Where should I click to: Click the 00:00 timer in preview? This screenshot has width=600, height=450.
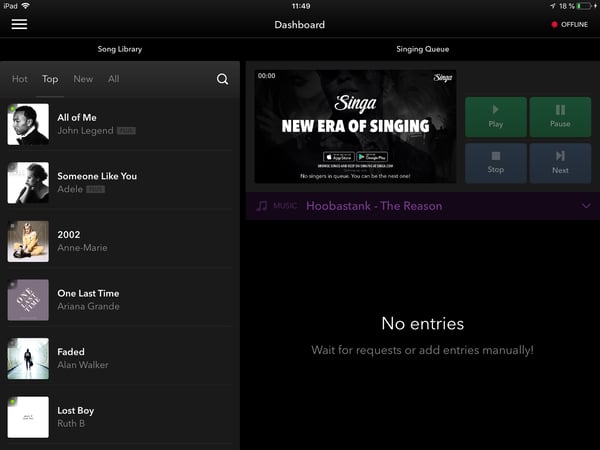tap(266, 76)
